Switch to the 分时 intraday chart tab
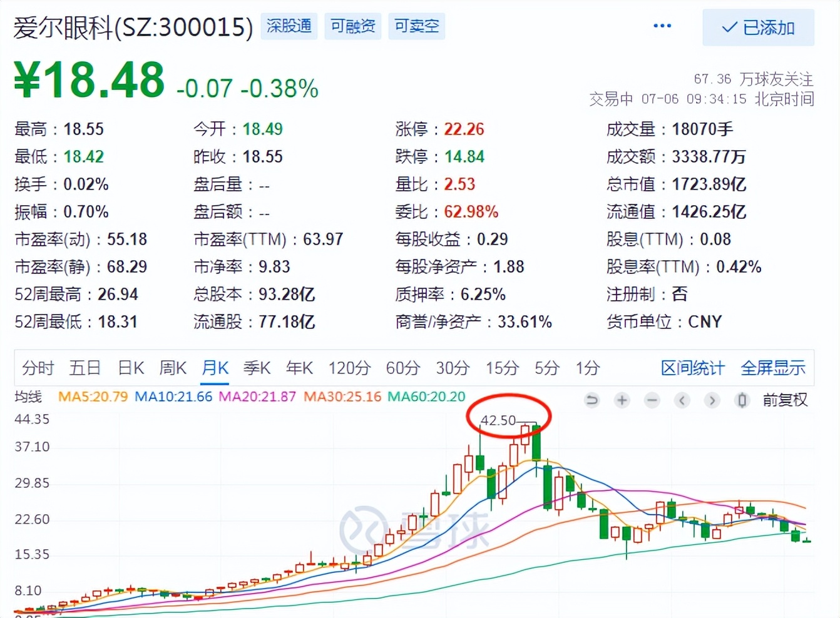This screenshot has height=618, width=840. pyautogui.click(x=38, y=368)
